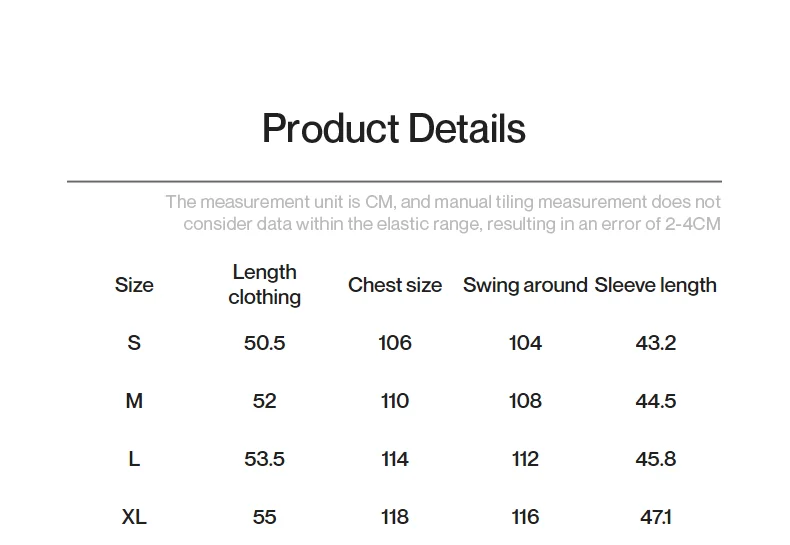Click the 50.5 length value
The width and height of the screenshot is (790, 545).
[x=264, y=343]
